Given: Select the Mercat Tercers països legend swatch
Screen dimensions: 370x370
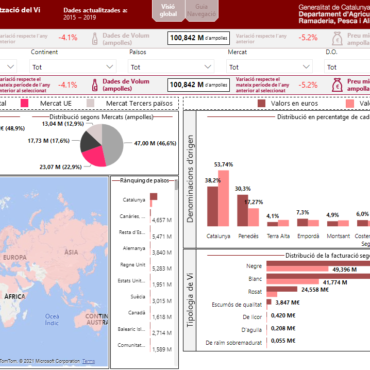Looking at the screenshot, I should pyautogui.click(x=90, y=103).
